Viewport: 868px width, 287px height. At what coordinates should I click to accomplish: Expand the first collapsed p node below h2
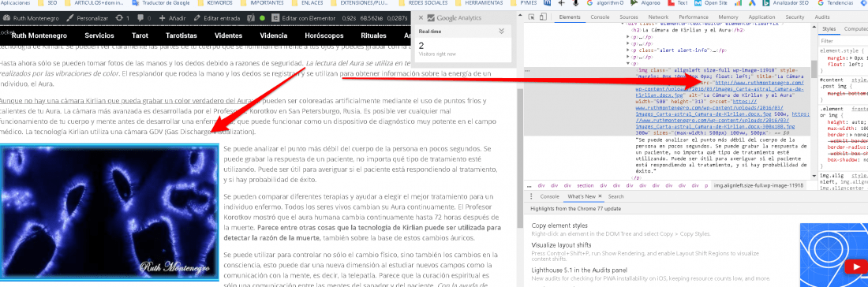click(628, 37)
